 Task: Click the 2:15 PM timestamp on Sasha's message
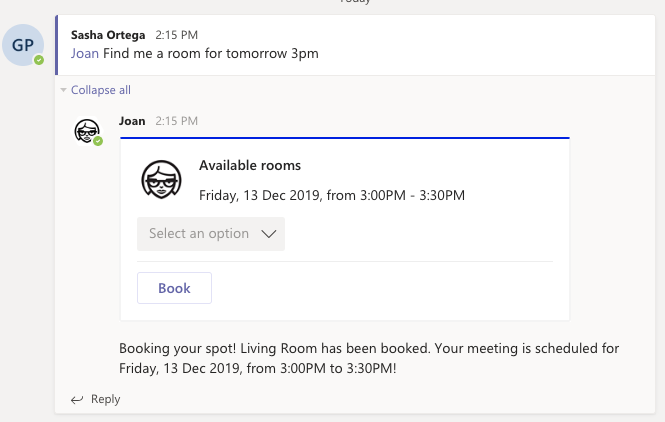coord(176,35)
